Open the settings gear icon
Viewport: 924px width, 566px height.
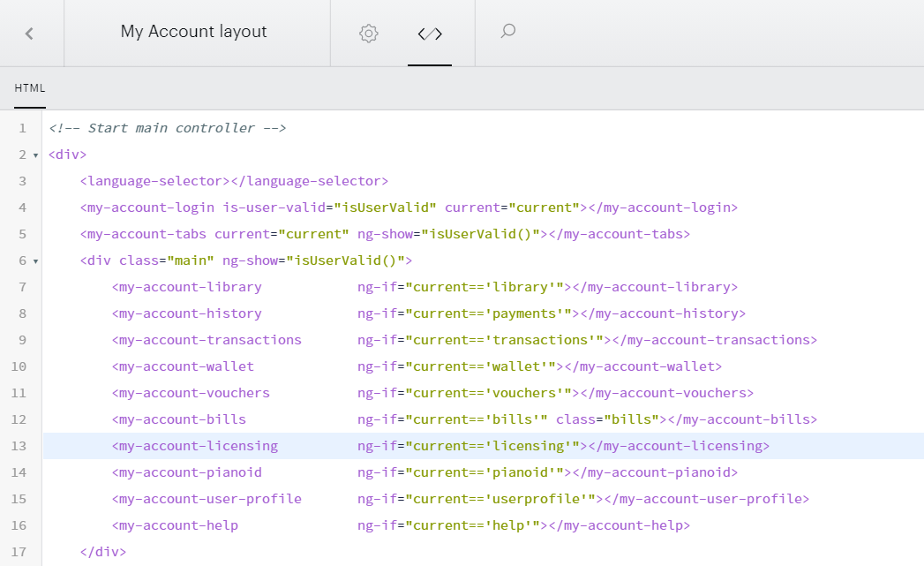pos(368,33)
